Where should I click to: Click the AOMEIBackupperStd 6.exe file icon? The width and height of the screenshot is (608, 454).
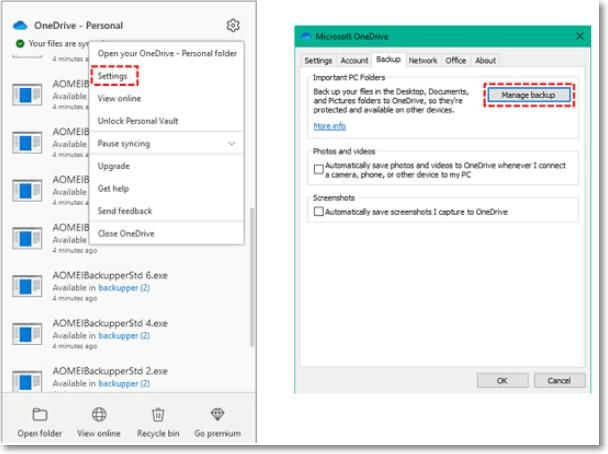(x=27, y=286)
